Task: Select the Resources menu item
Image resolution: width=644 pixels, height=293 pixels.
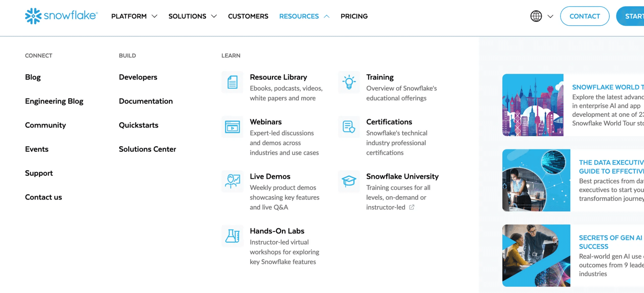Action: [x=299, y=16]
